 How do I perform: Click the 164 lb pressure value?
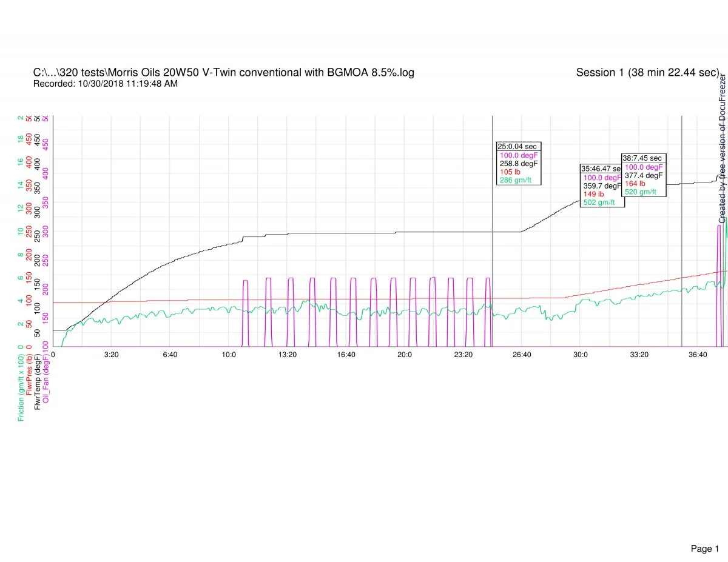tap(635, 184)
